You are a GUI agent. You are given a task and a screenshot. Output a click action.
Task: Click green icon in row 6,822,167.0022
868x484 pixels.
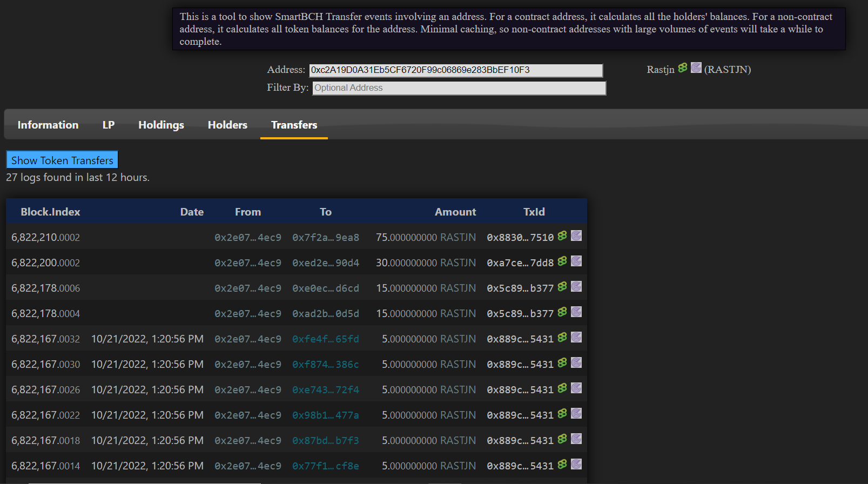click(562, 413)
